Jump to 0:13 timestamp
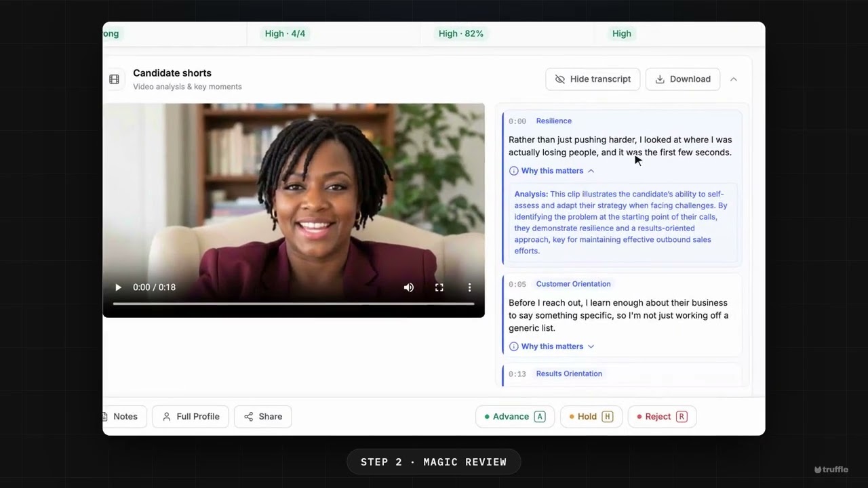This screenshot has width=868, height=488. pos(517,374)
